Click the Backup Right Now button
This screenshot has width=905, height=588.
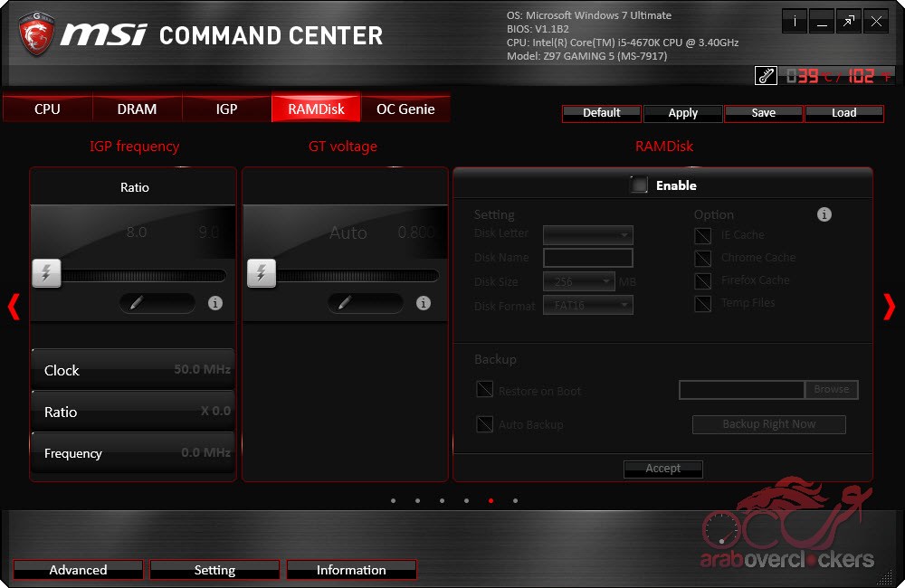(768, 424)
